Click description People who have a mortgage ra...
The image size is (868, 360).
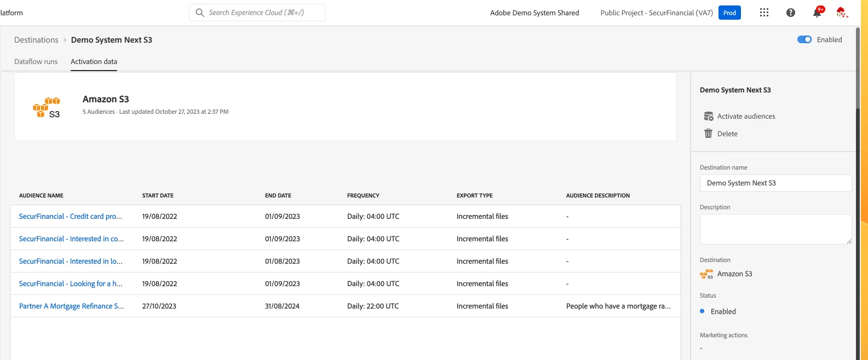(x=618, y=306)
